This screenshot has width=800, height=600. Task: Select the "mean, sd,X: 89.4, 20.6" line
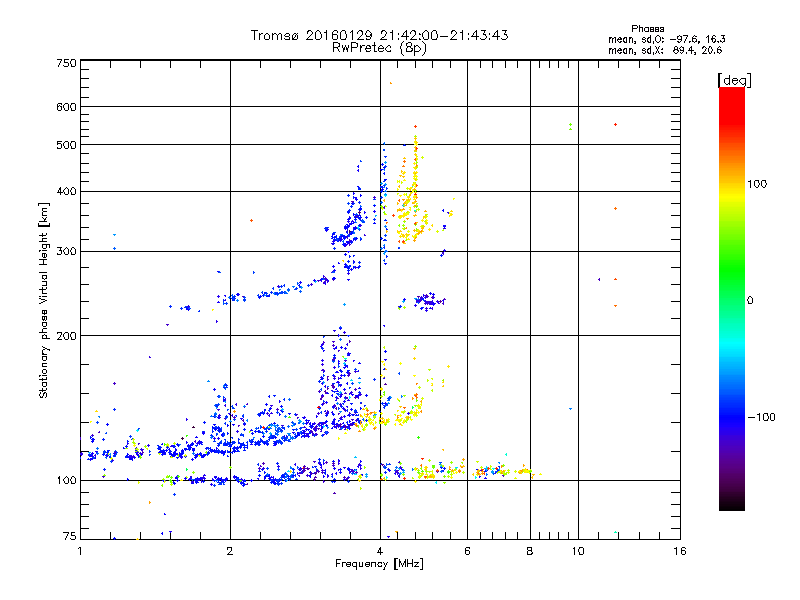point(665,50)
